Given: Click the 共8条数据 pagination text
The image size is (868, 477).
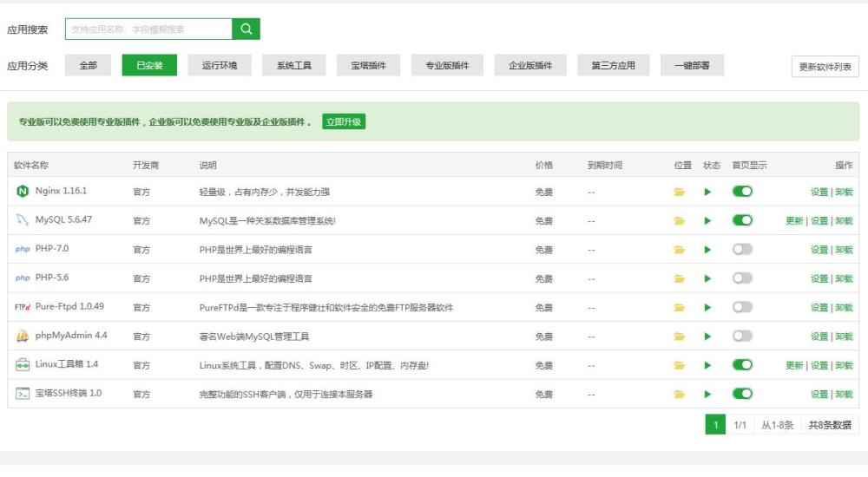Looking at the screenshot, I should (x=829, y=425).
